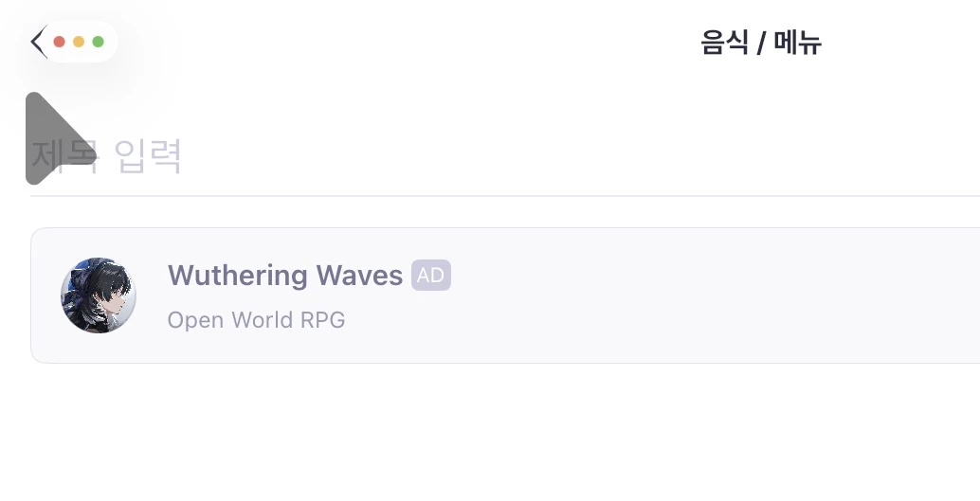This screenshot has width=980, height=501.
Task: Click the back arrow chevron
Action: 37,43
